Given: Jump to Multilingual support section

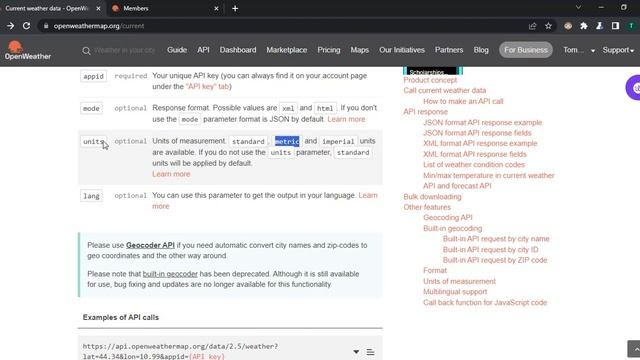Looking at the screenshot, I should 455,292.
